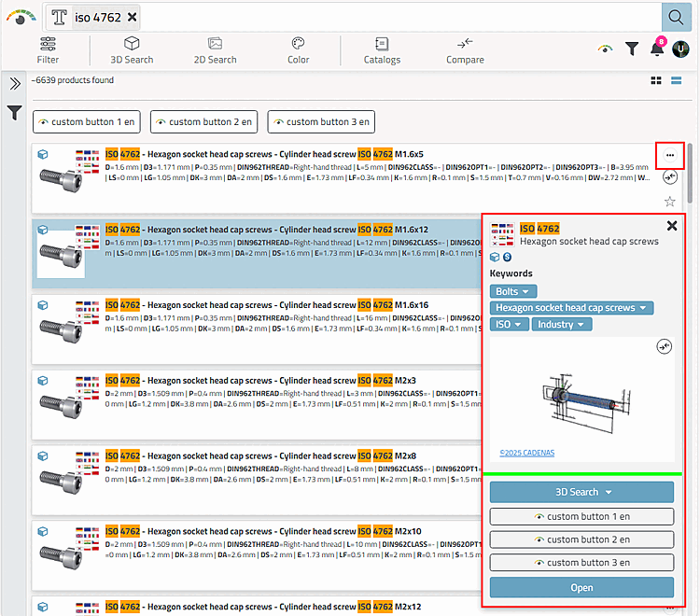
Task: Open the 3D Search tool
Action: click(132, 50)
